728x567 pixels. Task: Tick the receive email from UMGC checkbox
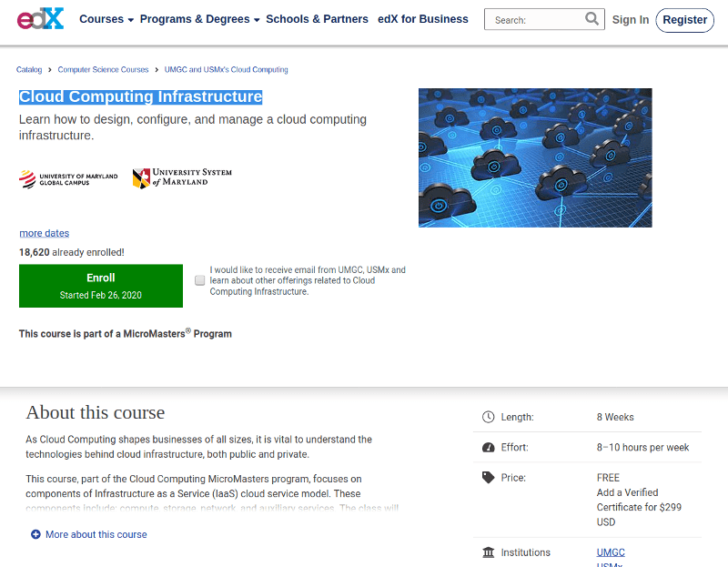pyautogui.click(x=199, y=280)
